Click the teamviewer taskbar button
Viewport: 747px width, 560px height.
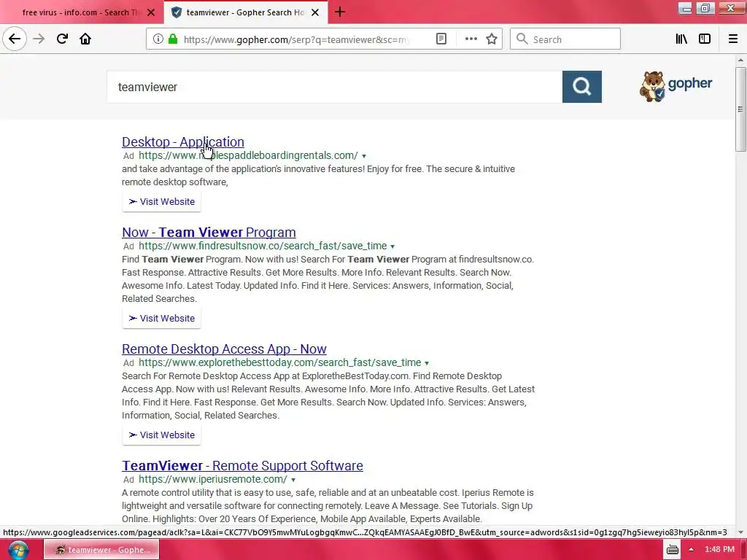[x=101, y=550]
